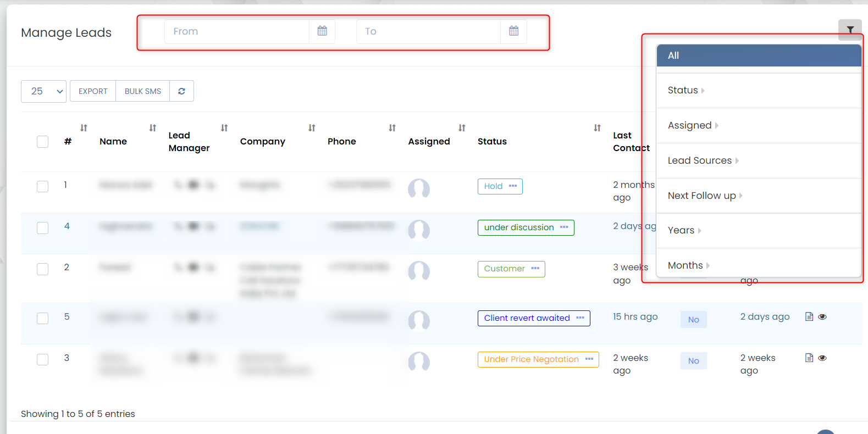Viewport: 868px width, 434px height.
Task: Click the eye view icon in row 3
Action: click(822, 358)
